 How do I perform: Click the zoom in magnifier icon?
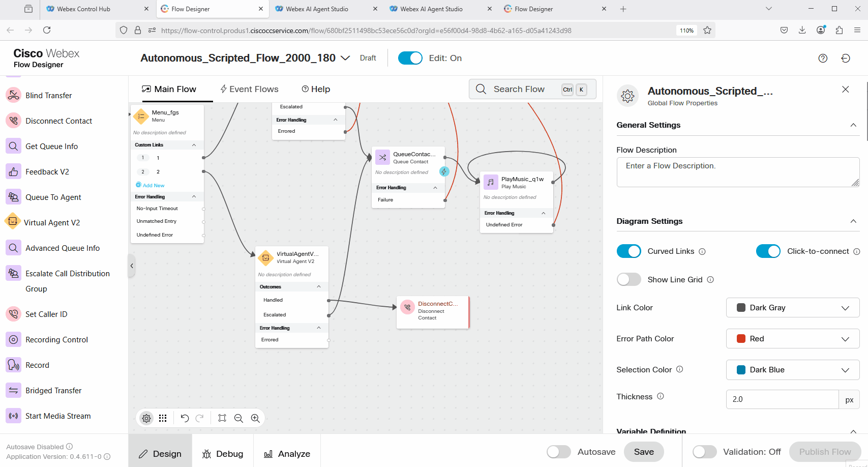pos(255,418)
